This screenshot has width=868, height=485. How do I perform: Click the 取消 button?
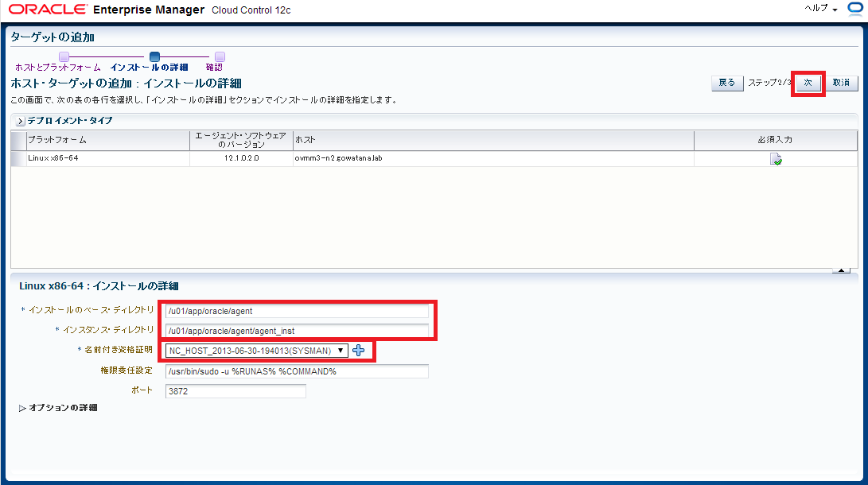(x=842, y=83)
